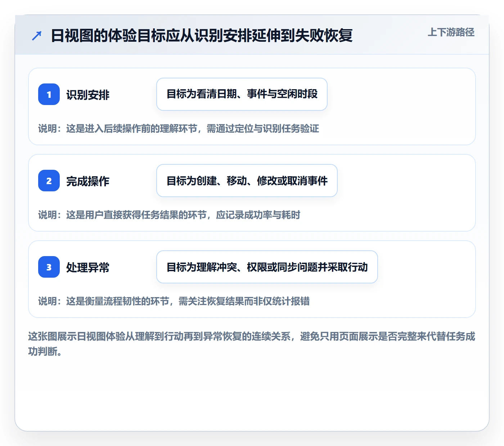The image size is (504, 446).
Task: Click the note 说明：这是衡量流程韧性的环节
Action: click(x=174, y=301)
